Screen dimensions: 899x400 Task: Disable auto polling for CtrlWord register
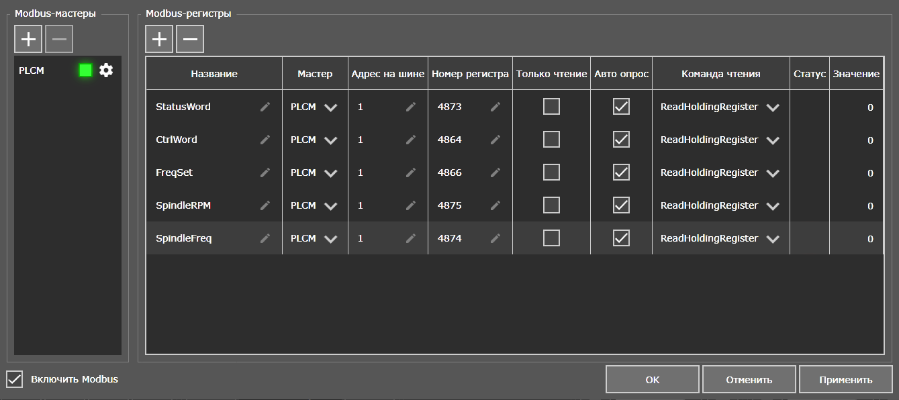coord(621,140)
